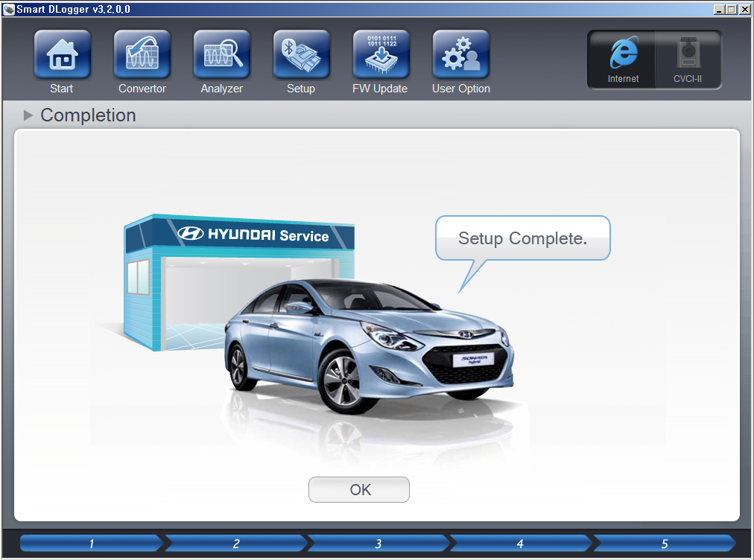Click the blue Sonata car image
Viewport: 754px width, 560px height.
coord(368,346)
